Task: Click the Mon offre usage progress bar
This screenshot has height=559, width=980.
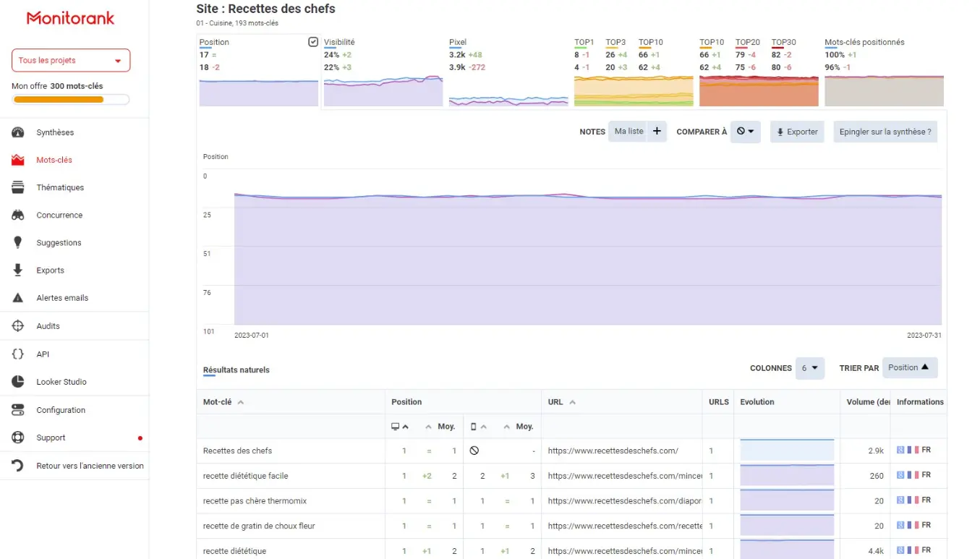Action: pyautogui.click(x=70, y=100)
